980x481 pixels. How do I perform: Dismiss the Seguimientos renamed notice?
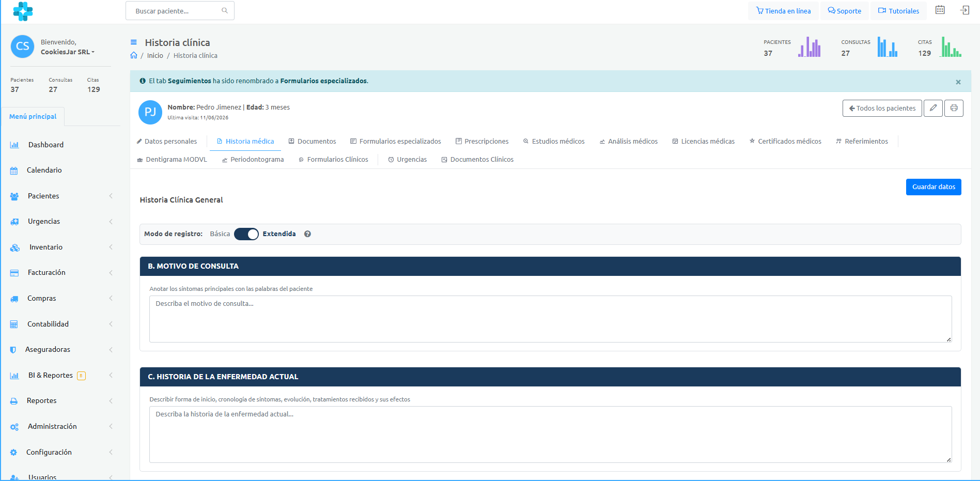coord(958,82)
